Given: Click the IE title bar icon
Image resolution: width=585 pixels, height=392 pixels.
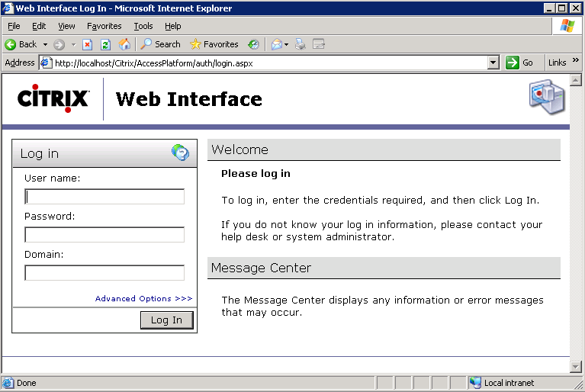Looking at the screenshot, I should pyautogui.click(x=8, y=8).
